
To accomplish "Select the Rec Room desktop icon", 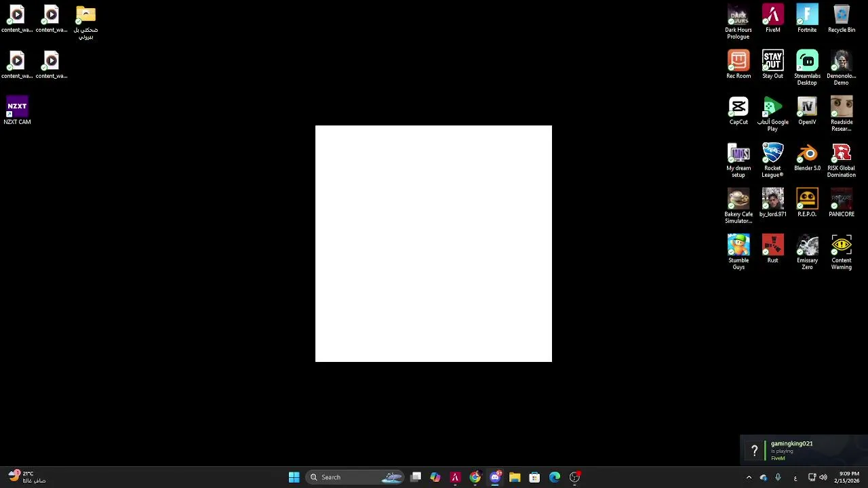I will pyautogui.click(x=738, y=64).
